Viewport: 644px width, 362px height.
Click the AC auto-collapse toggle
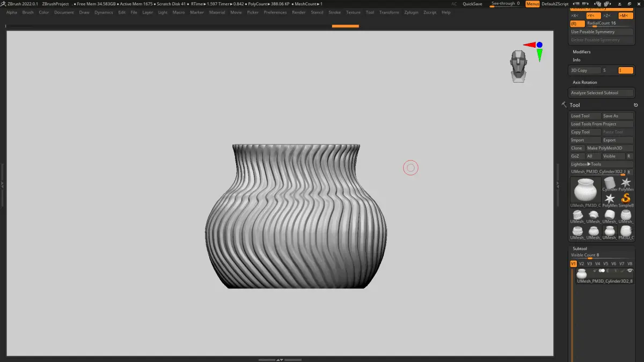(454, 4)
